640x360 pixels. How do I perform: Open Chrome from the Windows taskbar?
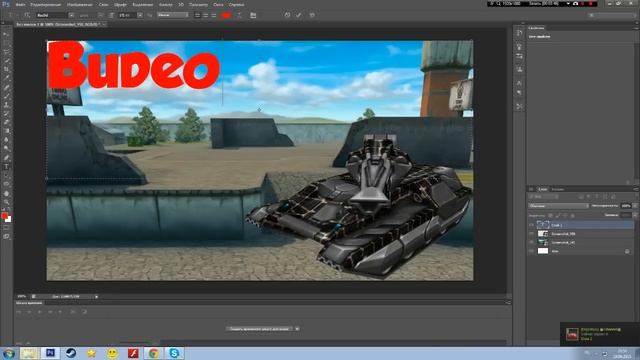153,353
